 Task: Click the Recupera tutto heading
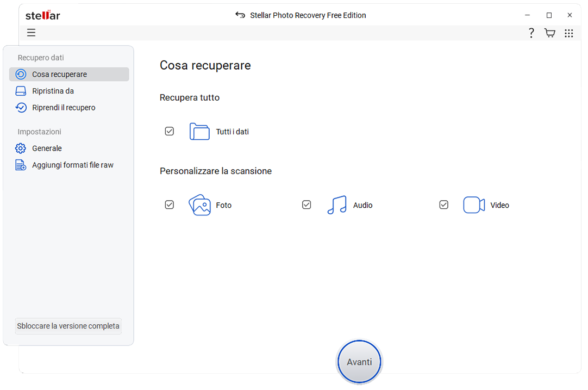[x=190, y=97]
